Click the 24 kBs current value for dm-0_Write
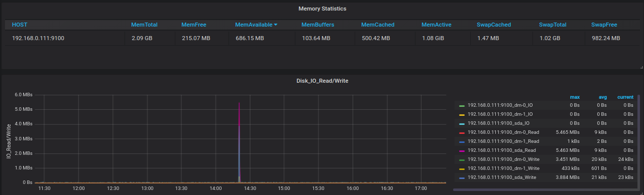 click(x=626, y=159)
